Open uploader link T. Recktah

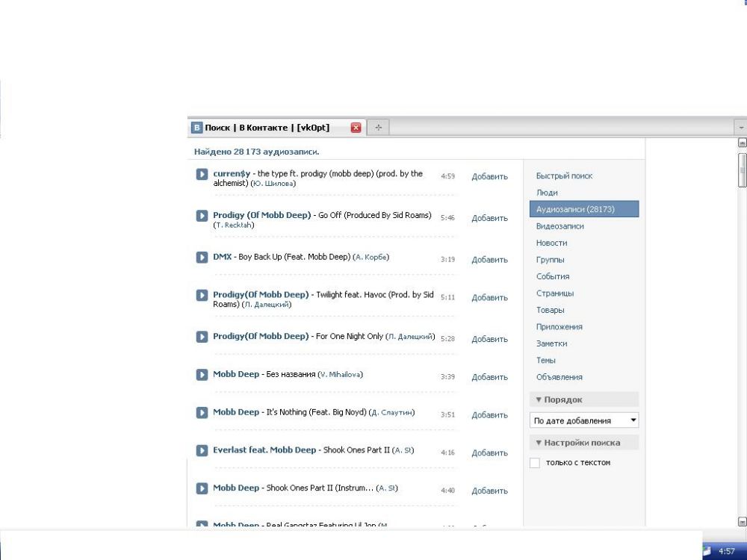pyautogui.click(x=234, y=225)
